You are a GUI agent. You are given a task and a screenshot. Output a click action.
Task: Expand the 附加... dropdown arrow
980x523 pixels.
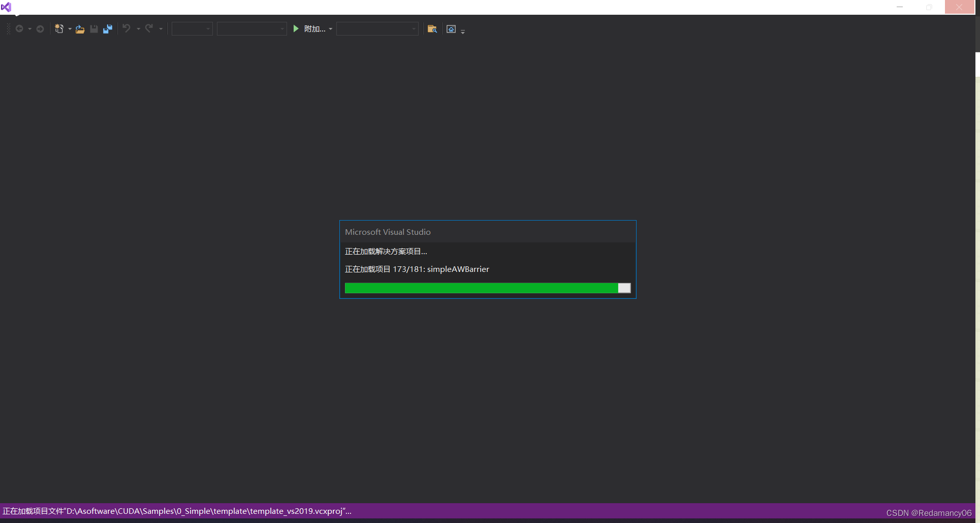click(x=331, y=29)
